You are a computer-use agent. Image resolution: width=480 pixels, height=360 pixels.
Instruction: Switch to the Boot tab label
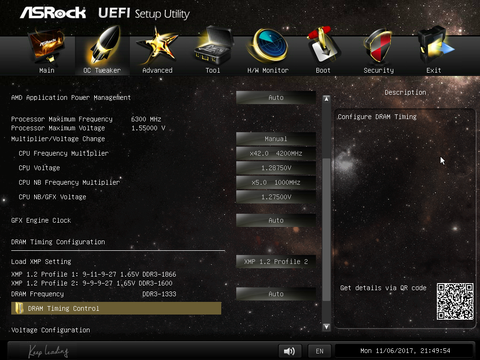[323, 70]
